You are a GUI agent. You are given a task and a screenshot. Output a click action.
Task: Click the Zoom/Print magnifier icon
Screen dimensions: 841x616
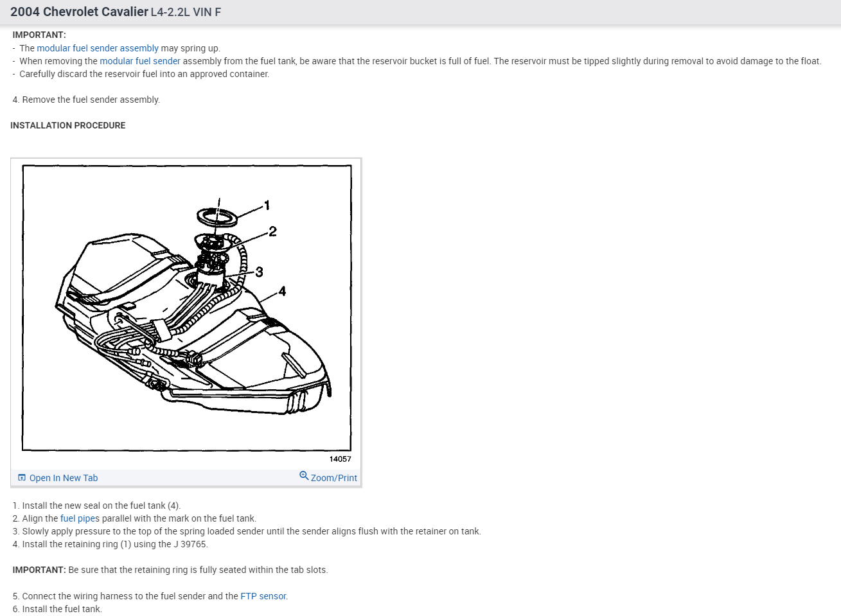[304, 476]
